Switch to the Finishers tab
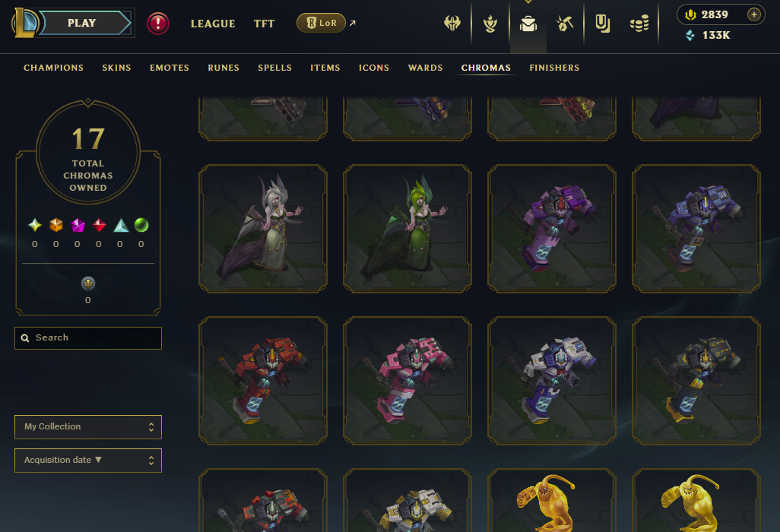 554,68
